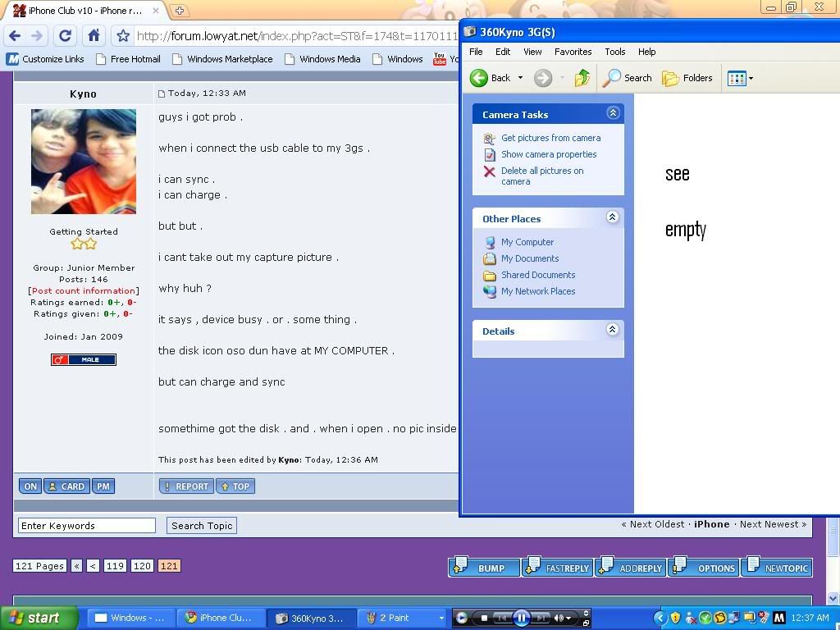This screenshot has width=840, height=630.
Task: Open the Tools menu in Explorer
Action: [x=615, y=52]
